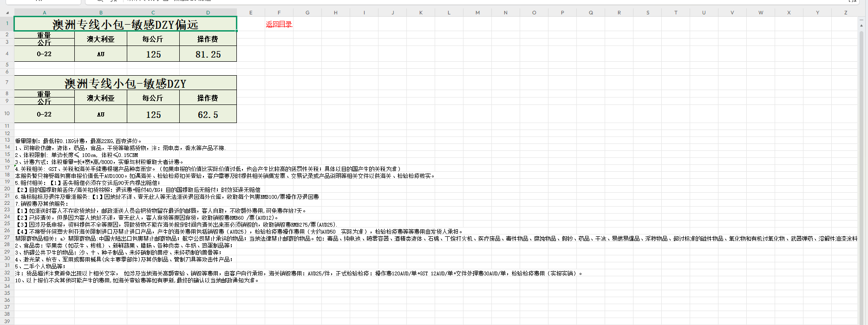Select row 1 header

[7, 23]
